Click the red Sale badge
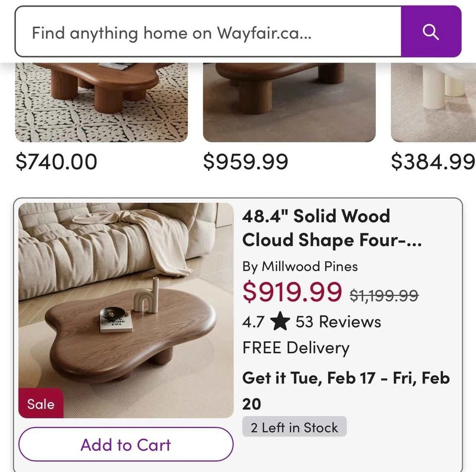The image size is (476, 472). point(41,404)
